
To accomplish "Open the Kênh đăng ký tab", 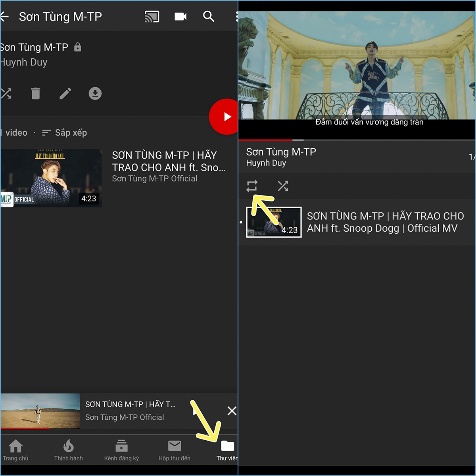I will (121, 450).
